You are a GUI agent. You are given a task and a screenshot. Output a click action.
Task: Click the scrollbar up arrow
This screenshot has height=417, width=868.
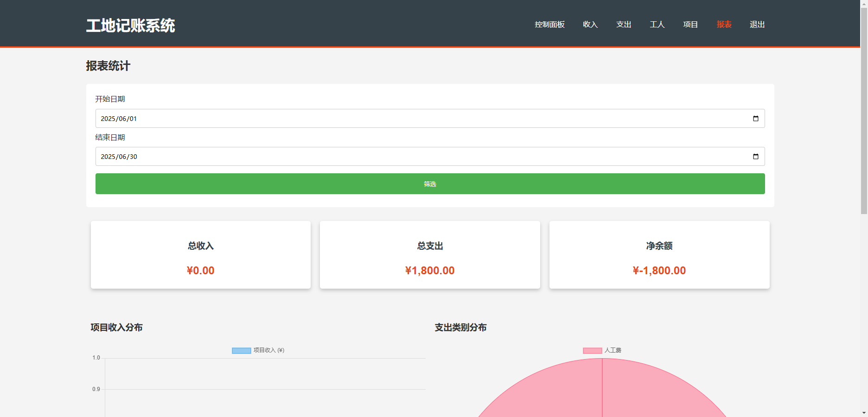pos(864,4)
